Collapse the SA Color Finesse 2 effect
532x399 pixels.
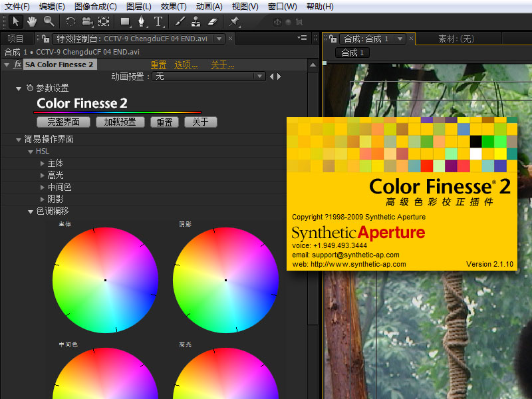pyautogui.click(x=7, y=65)
